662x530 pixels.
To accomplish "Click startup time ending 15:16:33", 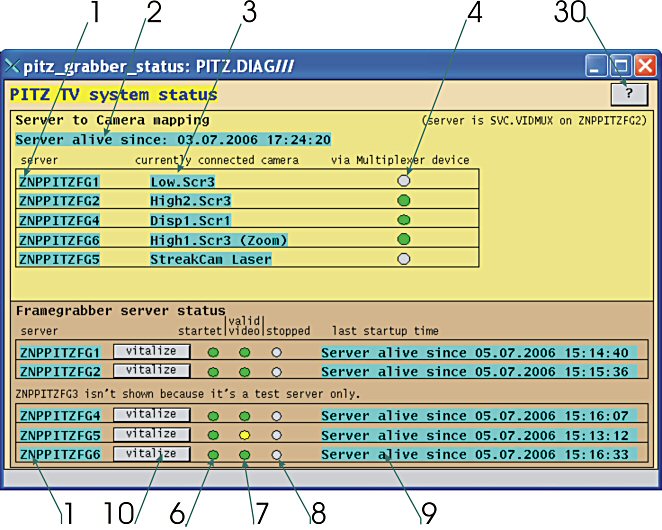I will coord(479,454).
